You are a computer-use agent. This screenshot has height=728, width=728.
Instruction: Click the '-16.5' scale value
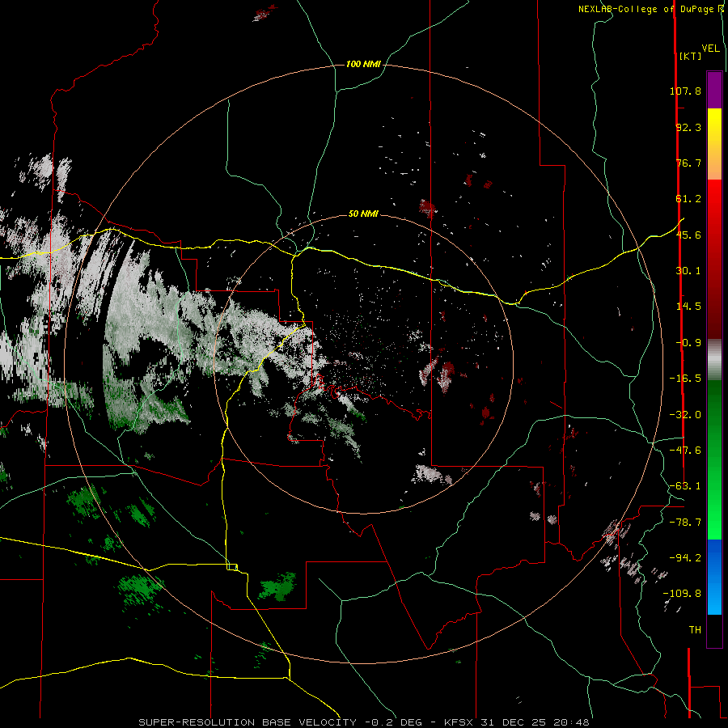pyautogui.click(x=685, y=379)
